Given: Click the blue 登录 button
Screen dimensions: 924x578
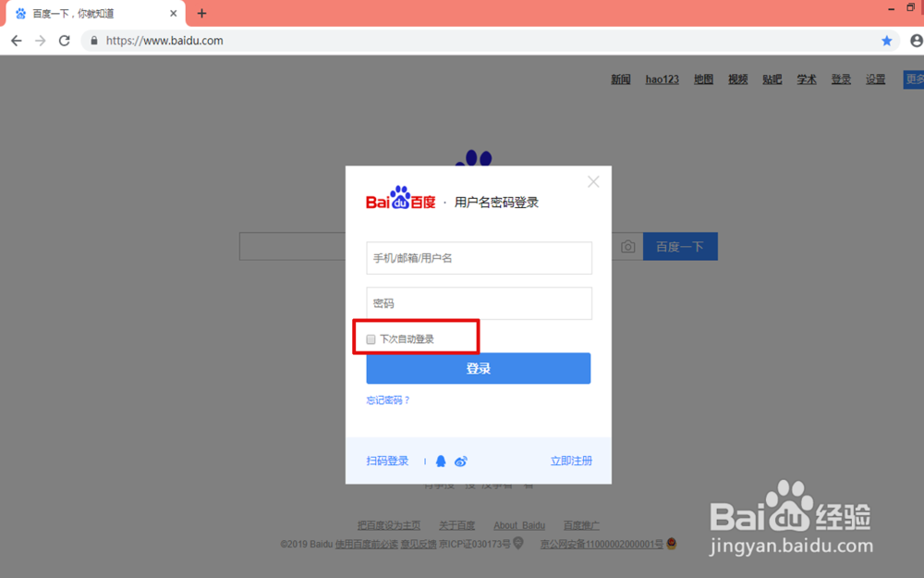Looking at the screenshot, I should (x=479, y=369).
